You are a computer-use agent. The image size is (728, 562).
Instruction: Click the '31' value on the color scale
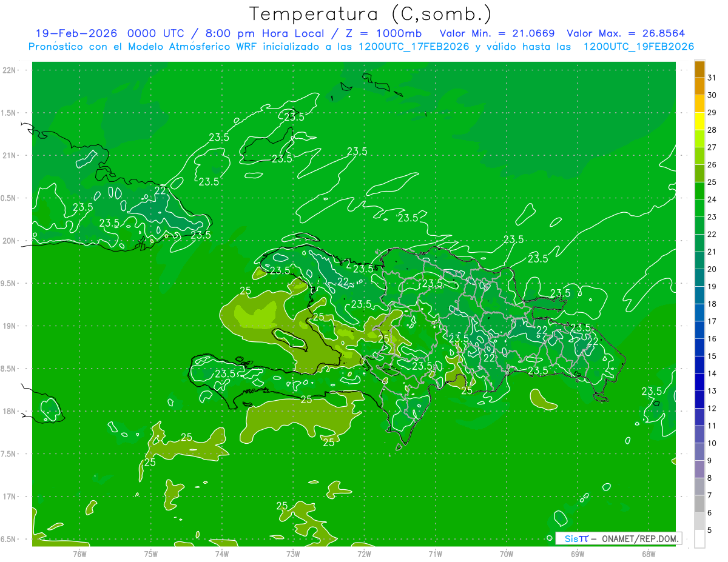(712, 78)
